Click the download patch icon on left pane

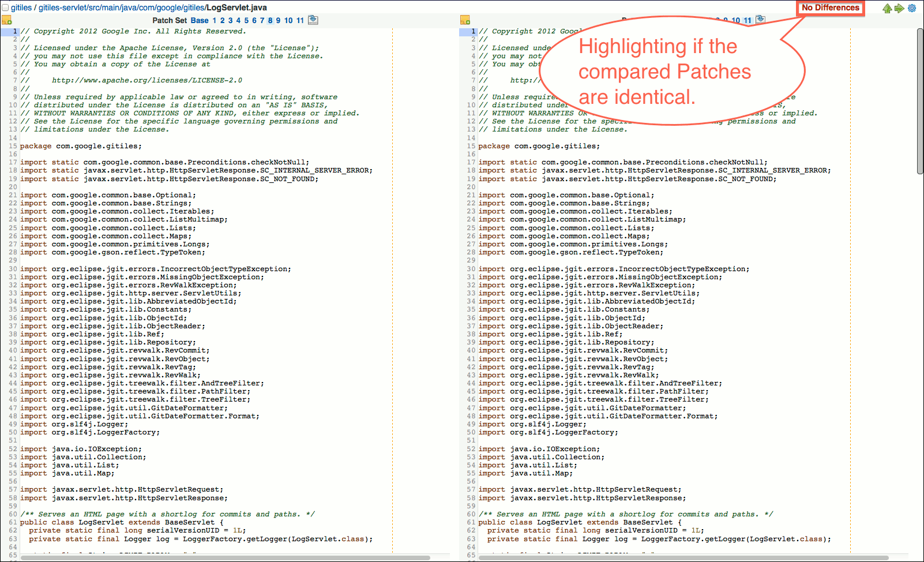pyautogui.click(x=313, y=20)
